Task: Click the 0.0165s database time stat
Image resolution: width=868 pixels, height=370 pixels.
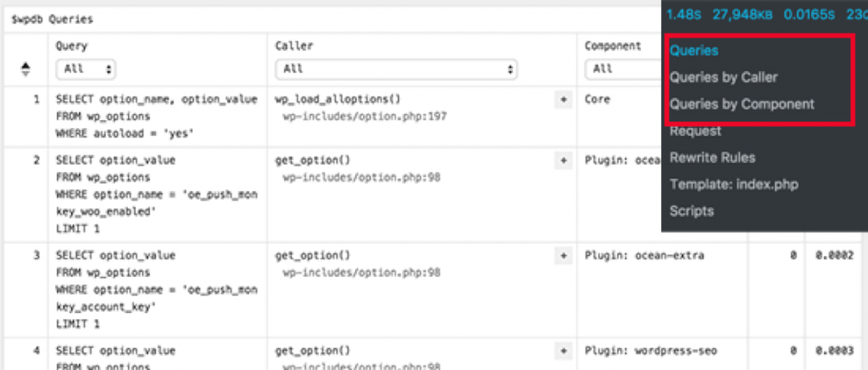Action: pyautogui.click(x=809, y=15)
